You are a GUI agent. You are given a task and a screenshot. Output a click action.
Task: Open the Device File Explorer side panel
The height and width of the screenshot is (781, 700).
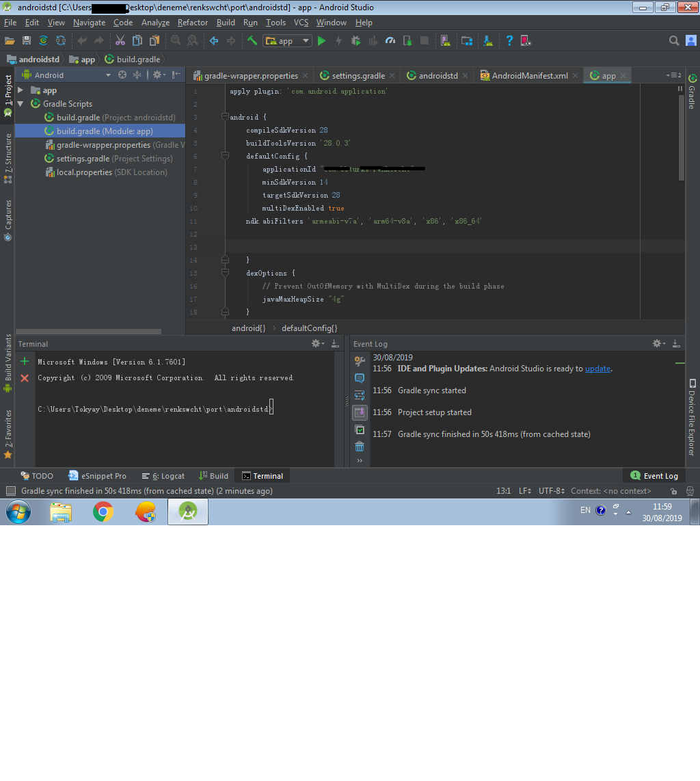click(x=692, y=417)
